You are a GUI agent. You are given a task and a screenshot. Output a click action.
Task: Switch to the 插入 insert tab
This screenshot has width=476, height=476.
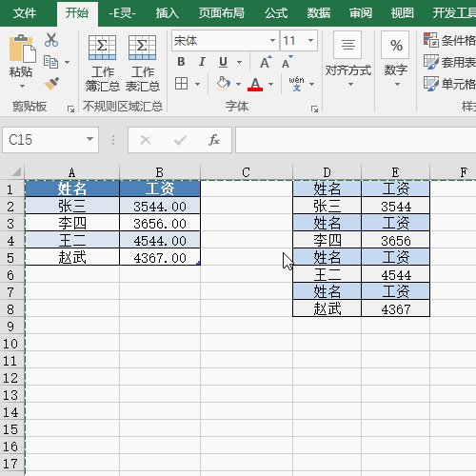click(x=168, y=13)
